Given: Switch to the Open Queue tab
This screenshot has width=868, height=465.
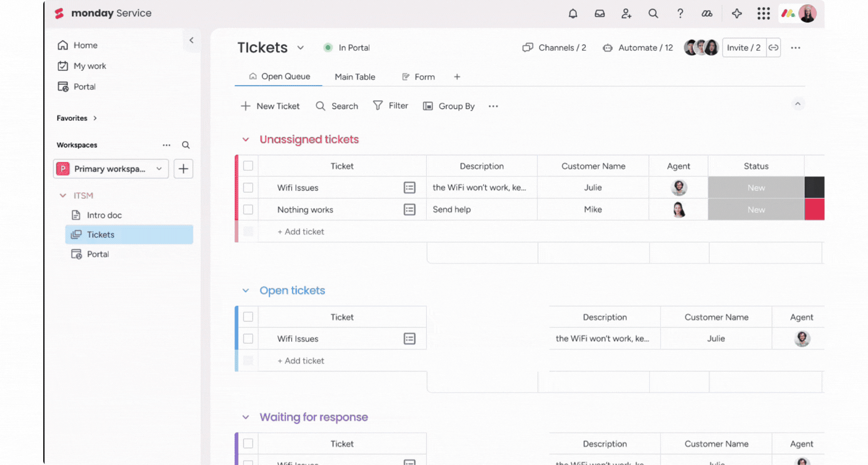Looking at the screenshot, I should (279, 77).
